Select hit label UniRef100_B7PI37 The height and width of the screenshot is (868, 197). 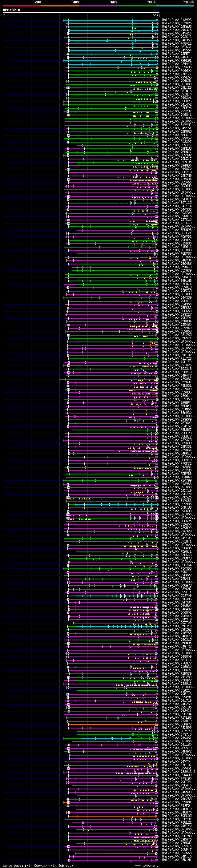point(177,765)
